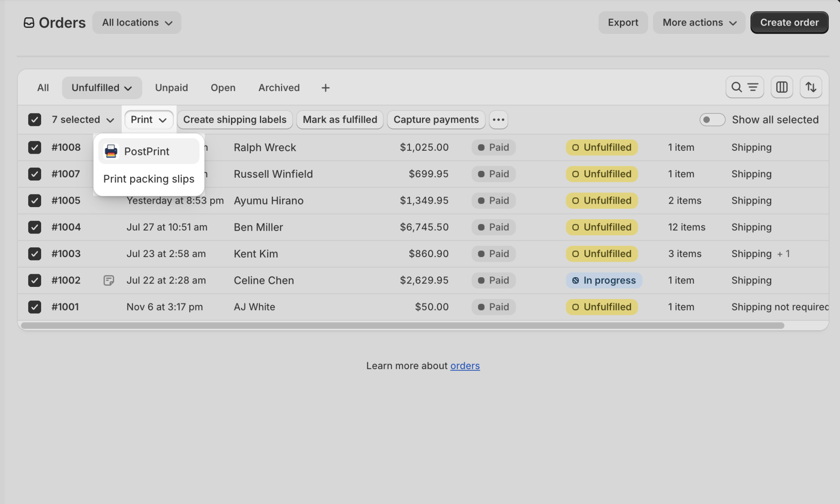
Task: Click the column layout icon
Action: coord(782,87)
